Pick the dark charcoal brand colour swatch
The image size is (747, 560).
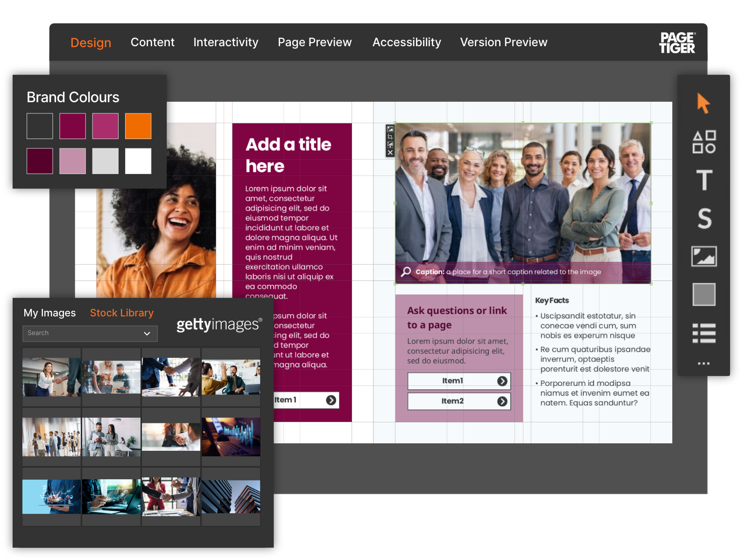click(40, 126)
